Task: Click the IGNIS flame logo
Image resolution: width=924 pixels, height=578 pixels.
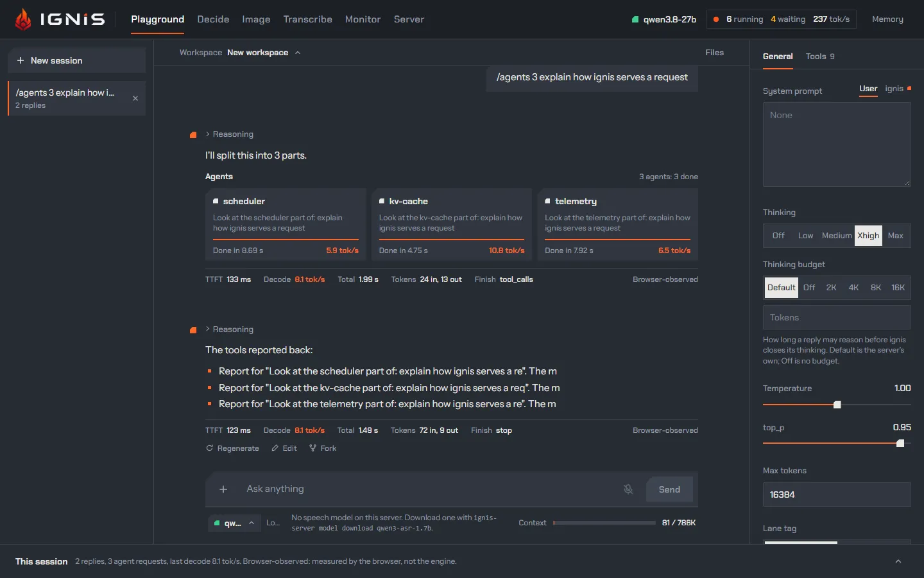Action: [23, 19]
